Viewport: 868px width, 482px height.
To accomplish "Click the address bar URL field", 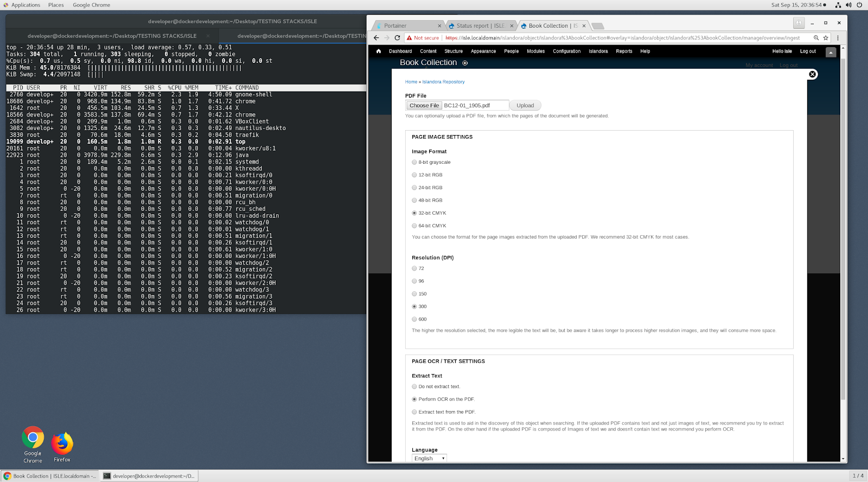I will click(x=622, y=38).
